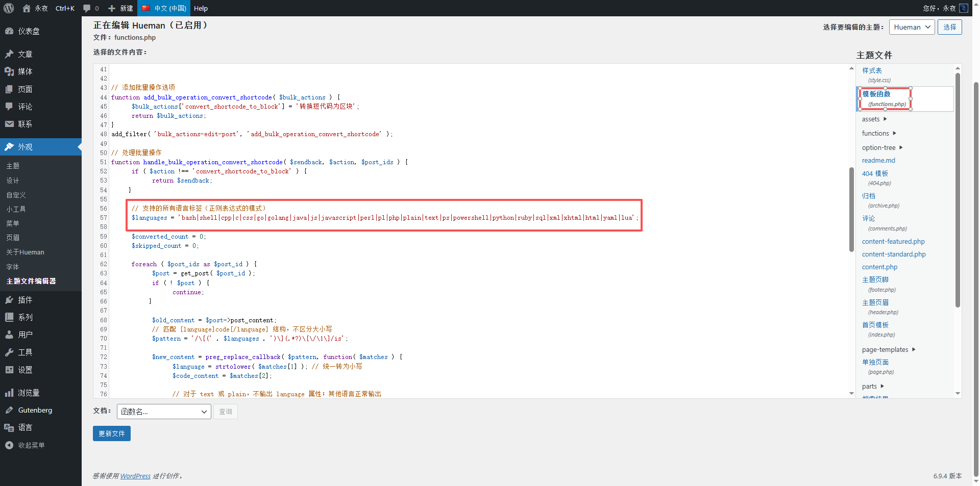
Task: Open 用户 users icon
Action: [x=9, y=335]
